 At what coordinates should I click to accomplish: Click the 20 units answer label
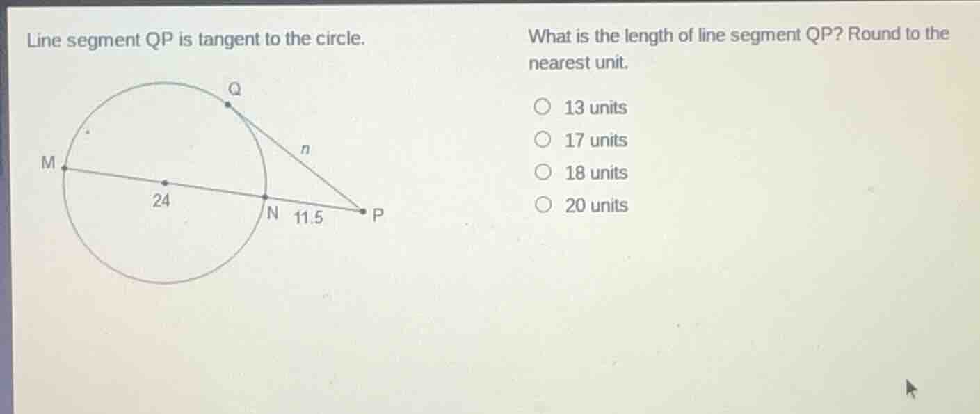(x=596, y=204)
